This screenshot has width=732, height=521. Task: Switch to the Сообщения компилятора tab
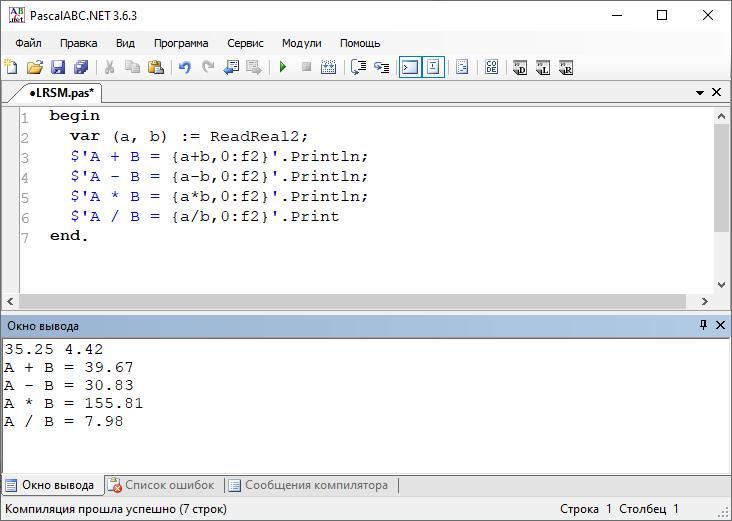(307, 485)
